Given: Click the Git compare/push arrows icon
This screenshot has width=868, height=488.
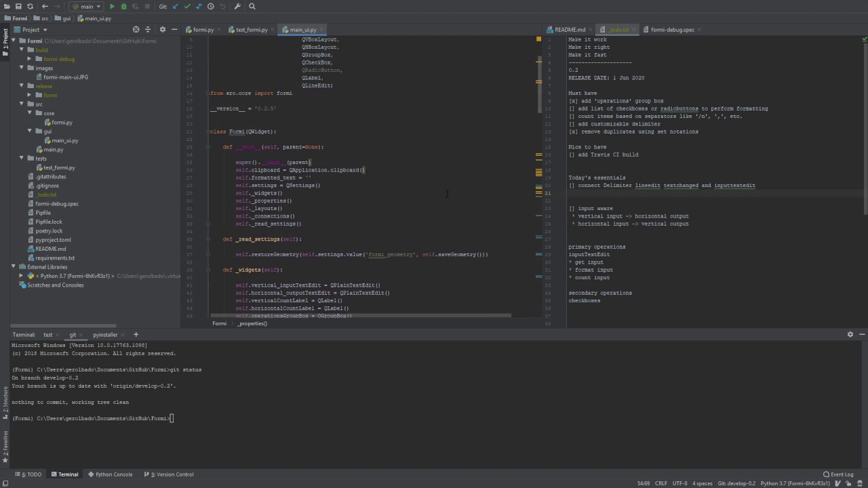Looking at the screenshot, I should 199,6.
